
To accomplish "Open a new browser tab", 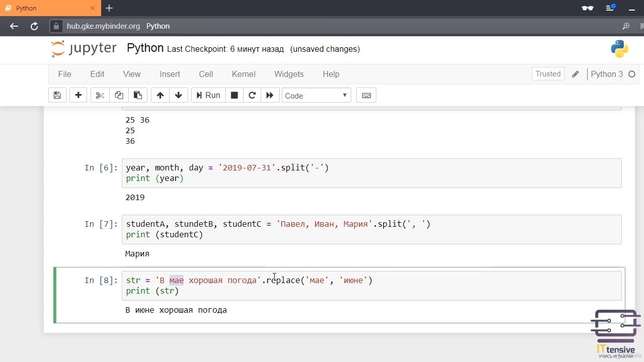I will 109,8.
